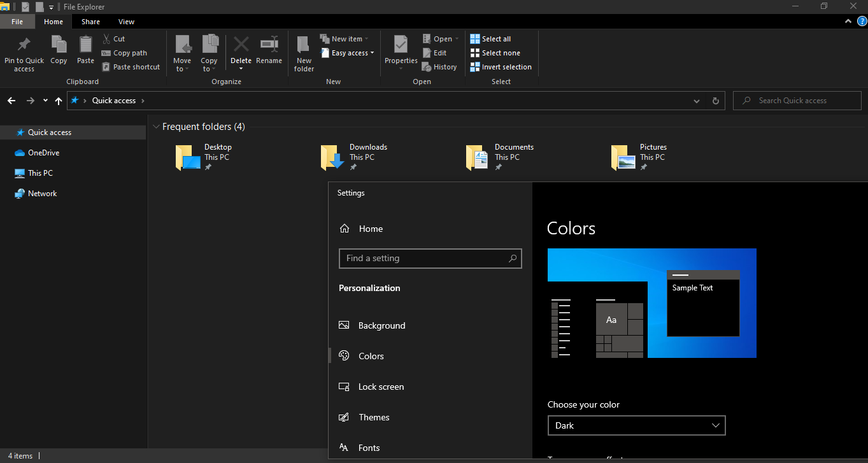Open Choose your color dropdown
Screen dimensions: 868x463
[x=636, y=425]
